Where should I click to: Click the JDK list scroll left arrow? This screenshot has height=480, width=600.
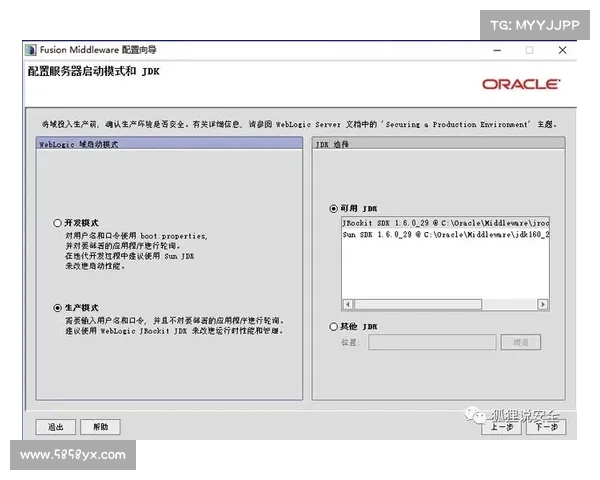(347, 305)
